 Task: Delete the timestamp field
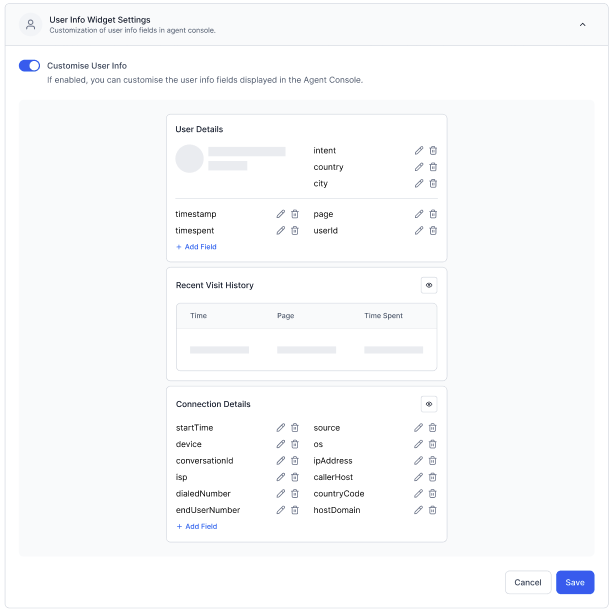(x=295, y=214)
